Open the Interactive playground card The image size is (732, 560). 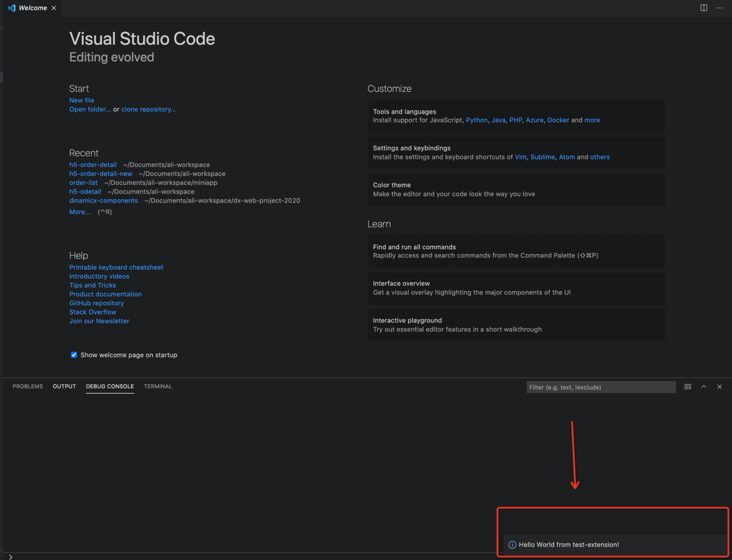coord(516,325)
